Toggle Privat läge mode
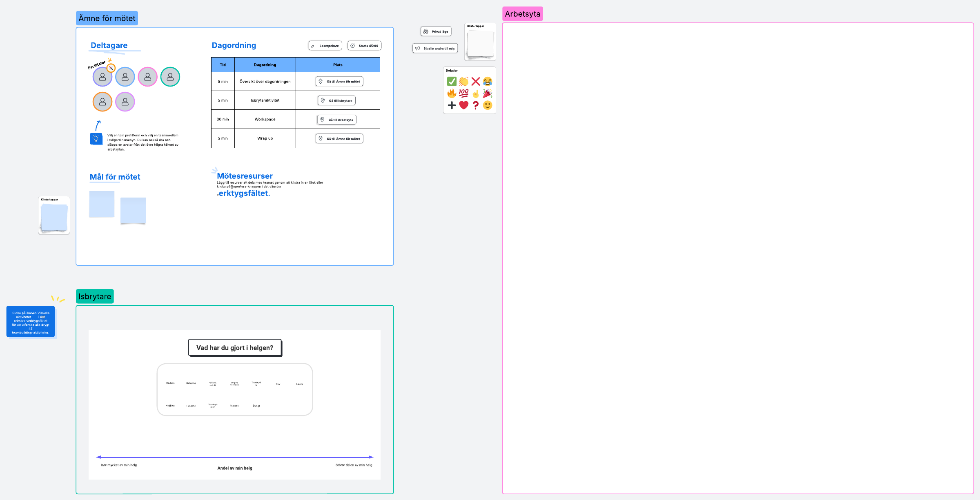This screenshot has height=500, width=980. point(436,31)
